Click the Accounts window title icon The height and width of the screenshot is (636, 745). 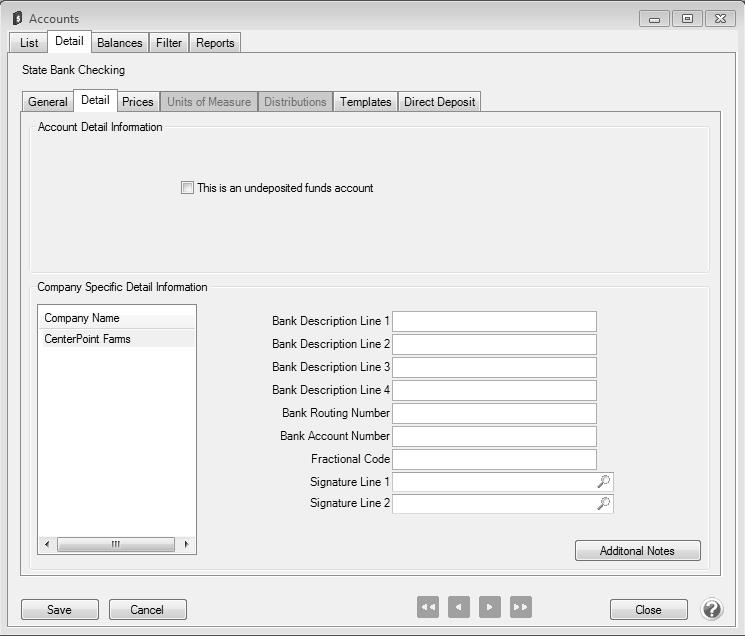pos(17,19)
